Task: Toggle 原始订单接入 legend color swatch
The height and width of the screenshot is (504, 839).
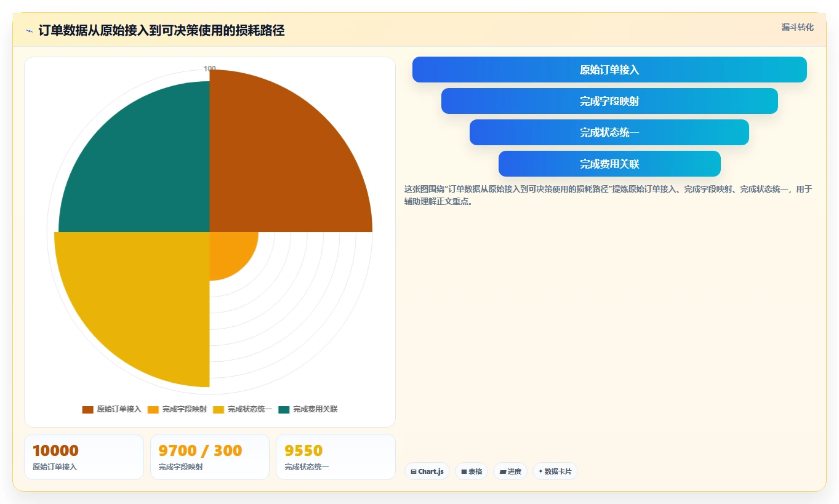Action: click(x=87, y=409)
